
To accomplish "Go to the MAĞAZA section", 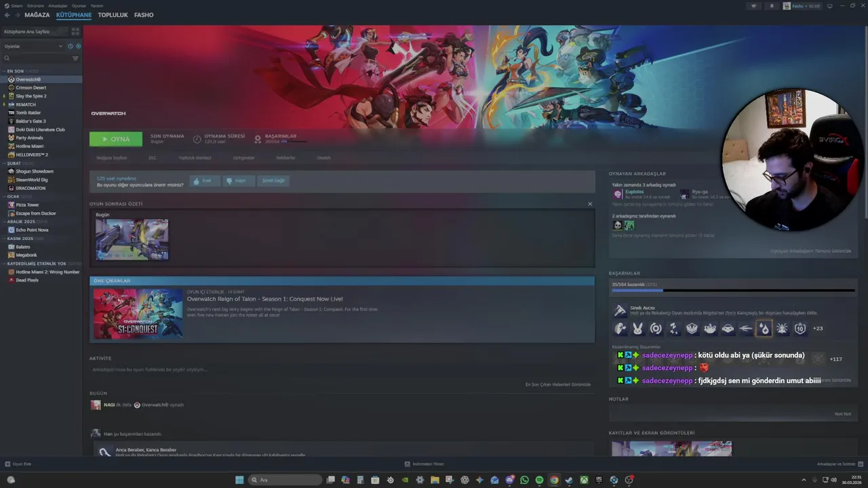I will (37, 15).
